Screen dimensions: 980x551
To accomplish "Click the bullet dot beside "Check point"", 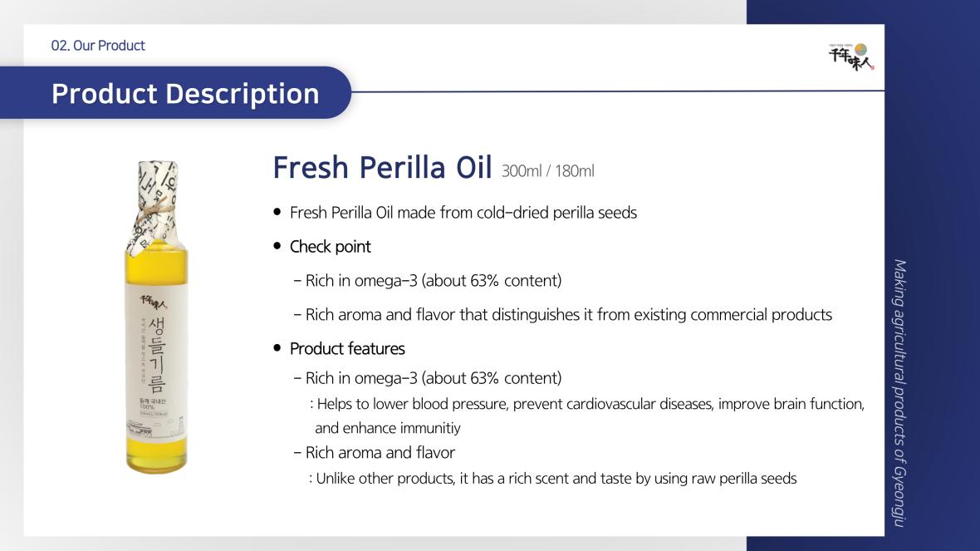I will (x=278, y=247).
